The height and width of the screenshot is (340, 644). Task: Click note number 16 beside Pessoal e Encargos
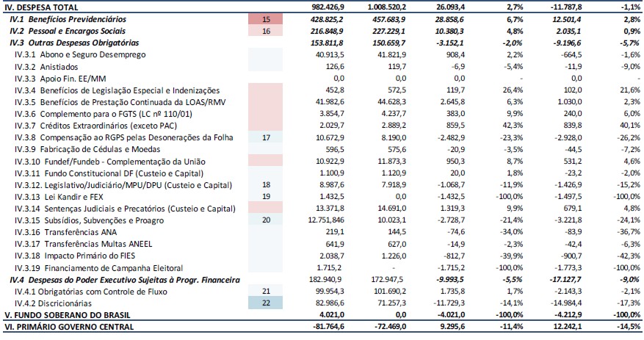[x=266, y=32]
